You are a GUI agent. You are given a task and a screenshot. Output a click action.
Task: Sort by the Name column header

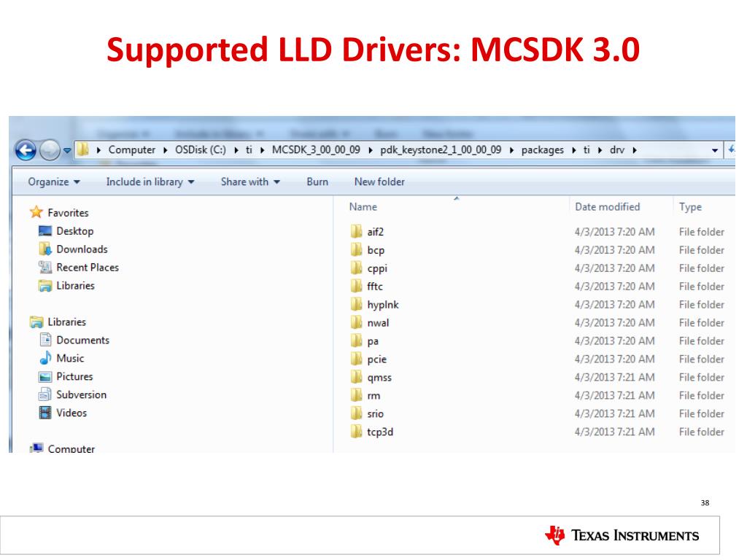coord(363,206)
